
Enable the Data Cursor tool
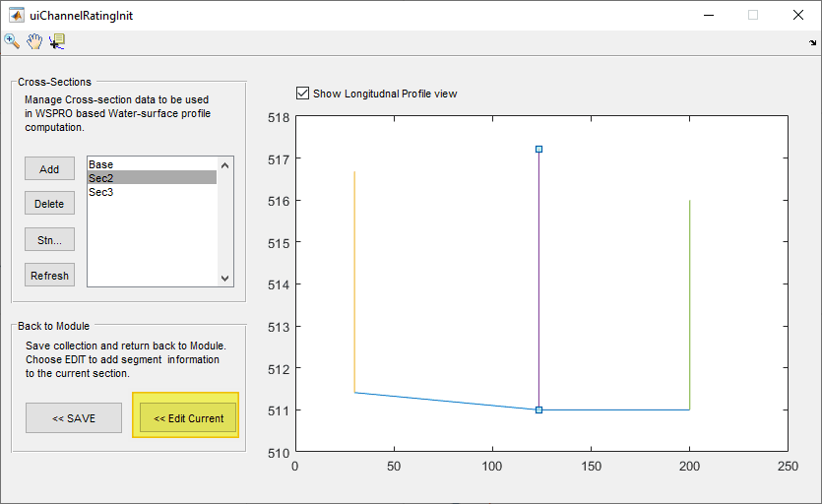coord(57,41)
